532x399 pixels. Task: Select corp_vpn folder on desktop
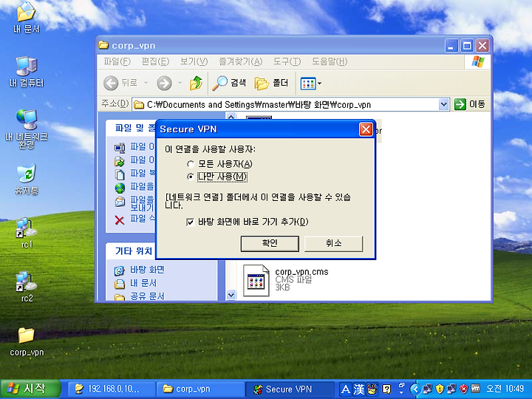(x=27, y=342)
